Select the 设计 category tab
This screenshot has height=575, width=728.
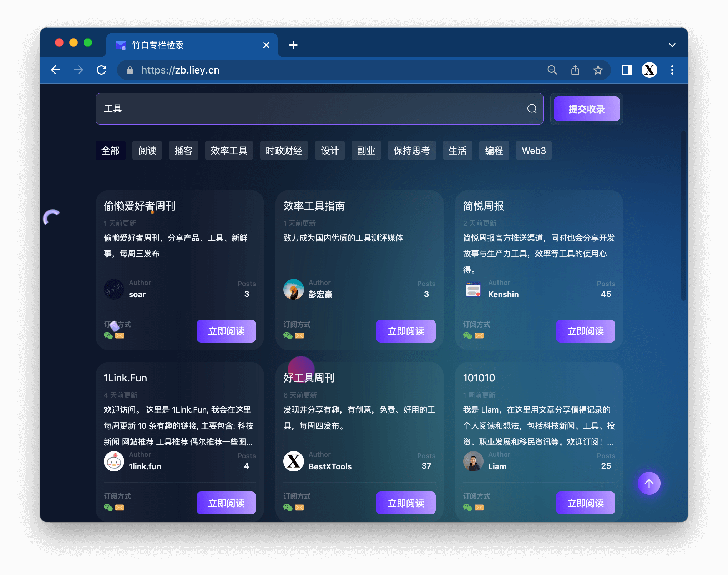point(330,151)
